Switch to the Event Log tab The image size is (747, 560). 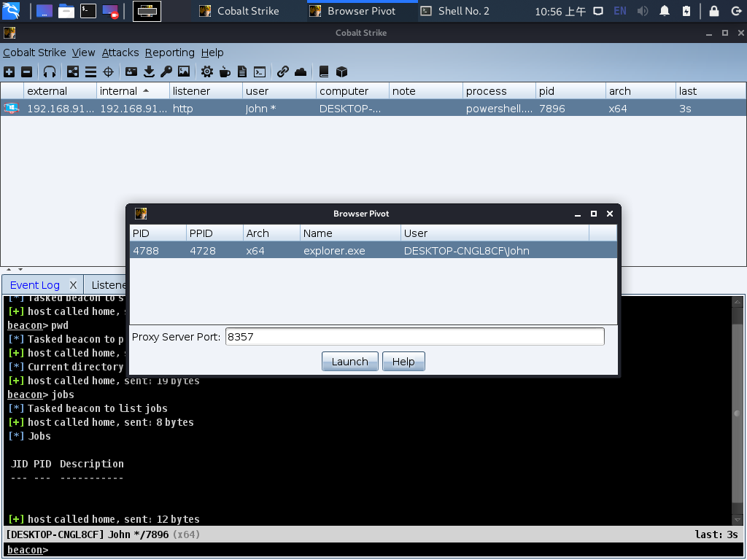click(34, 285)
